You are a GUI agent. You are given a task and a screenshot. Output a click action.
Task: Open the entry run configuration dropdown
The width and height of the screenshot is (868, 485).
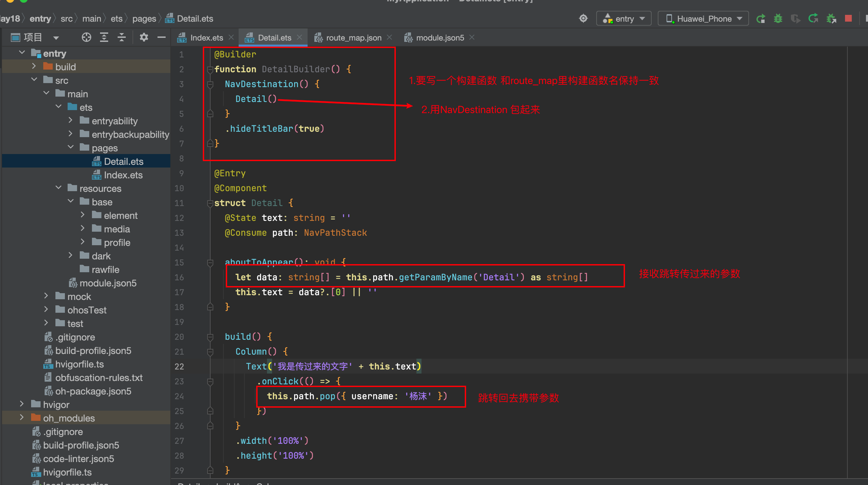624,19
